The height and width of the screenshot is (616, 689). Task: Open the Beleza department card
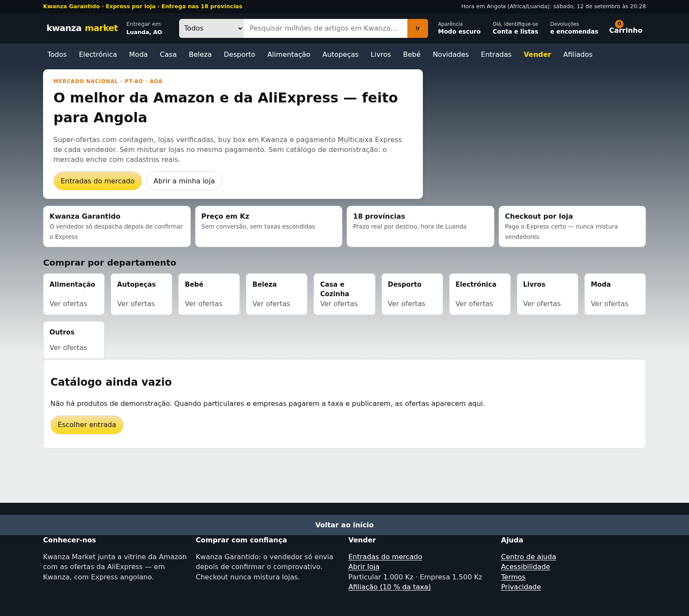(x=276, y=294)
